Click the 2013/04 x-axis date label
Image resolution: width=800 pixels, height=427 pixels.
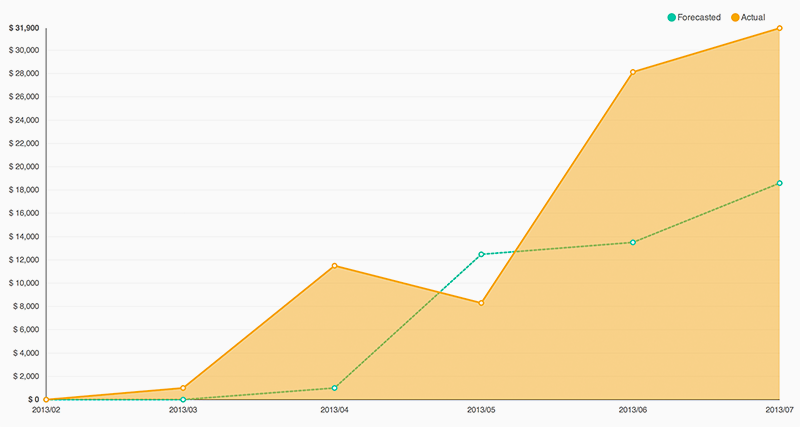click(x=334, y=410)
